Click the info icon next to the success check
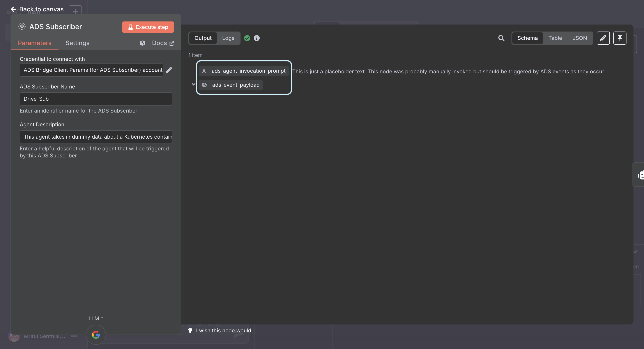 [x=257, y=38]
